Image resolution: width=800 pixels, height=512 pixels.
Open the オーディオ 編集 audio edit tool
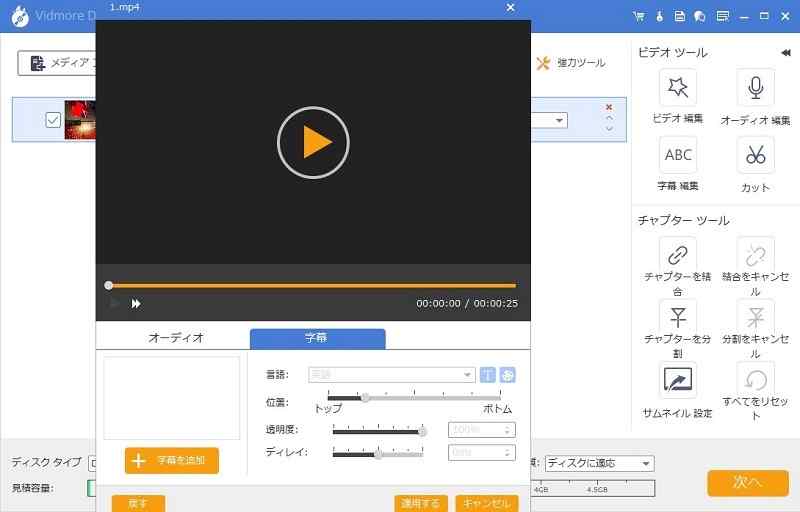[x=756, y=88]
